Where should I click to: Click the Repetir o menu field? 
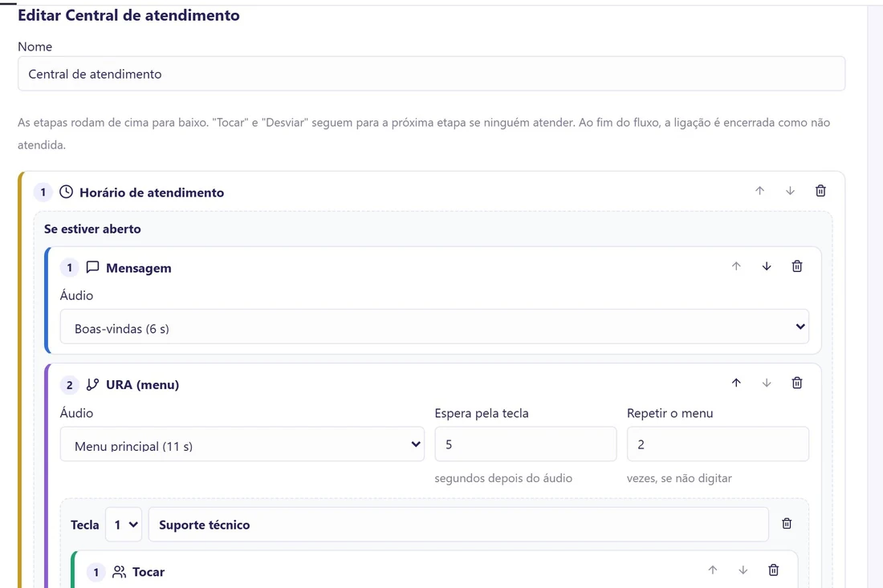tap(718, 444)
